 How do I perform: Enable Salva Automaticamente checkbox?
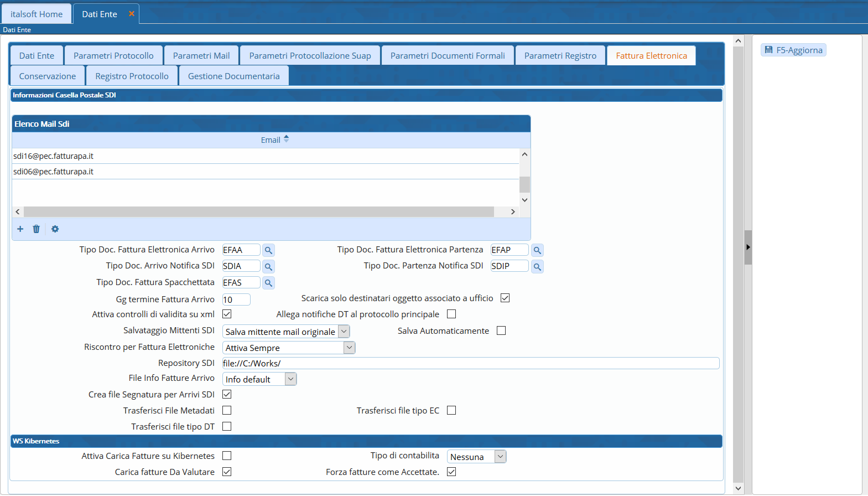click(x=501, y=331)
